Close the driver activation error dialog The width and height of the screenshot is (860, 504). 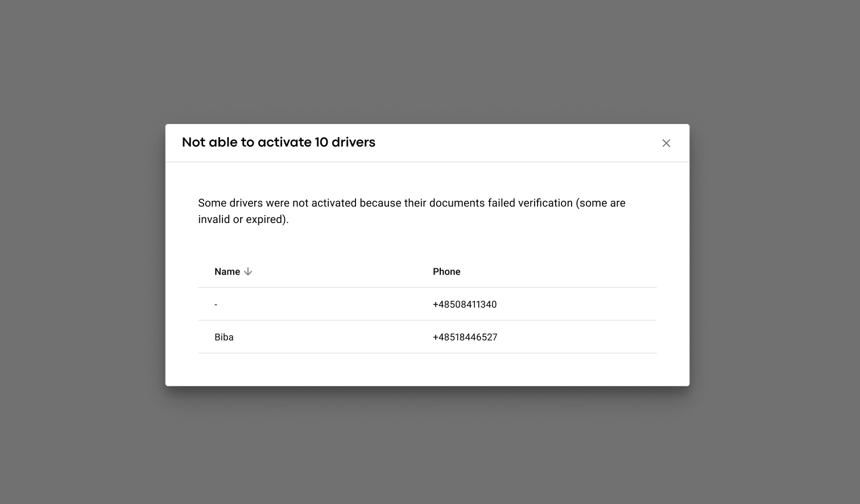pyautogui.click(x=666, y=143)
